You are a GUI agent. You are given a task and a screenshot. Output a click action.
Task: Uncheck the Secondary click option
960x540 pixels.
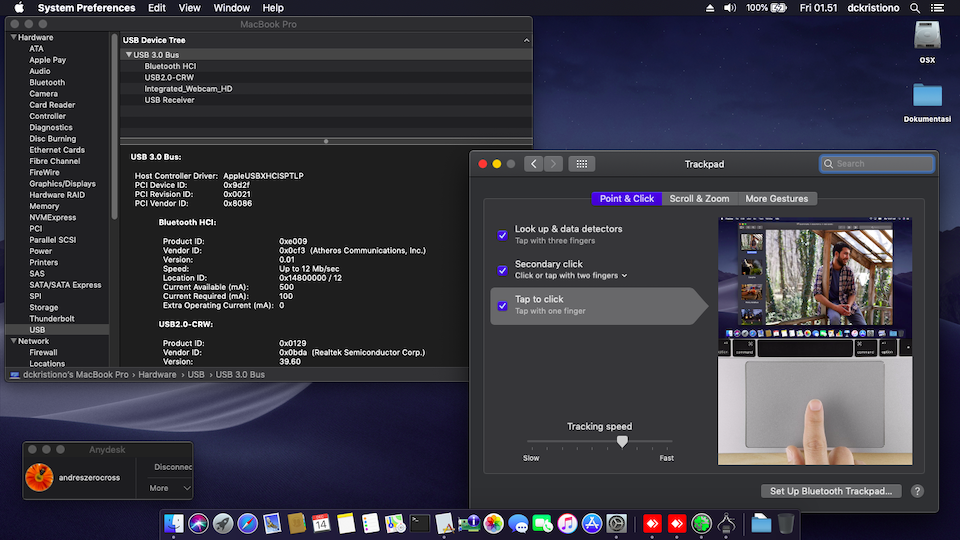coord(502,270)
